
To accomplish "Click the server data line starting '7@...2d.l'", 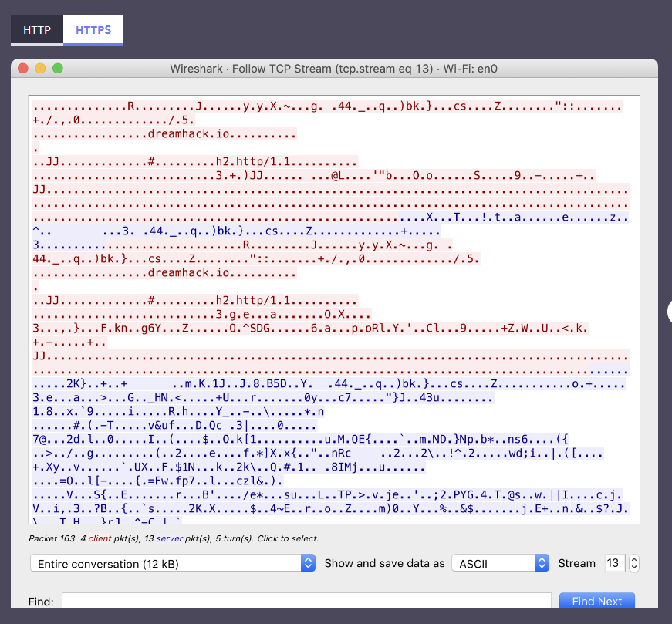I will coord(300,440).
